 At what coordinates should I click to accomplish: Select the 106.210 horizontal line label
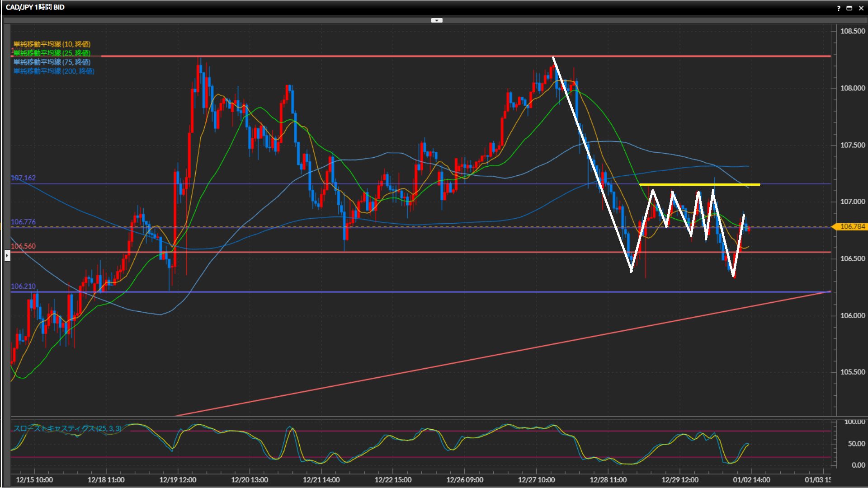click(x=23, y=286)
